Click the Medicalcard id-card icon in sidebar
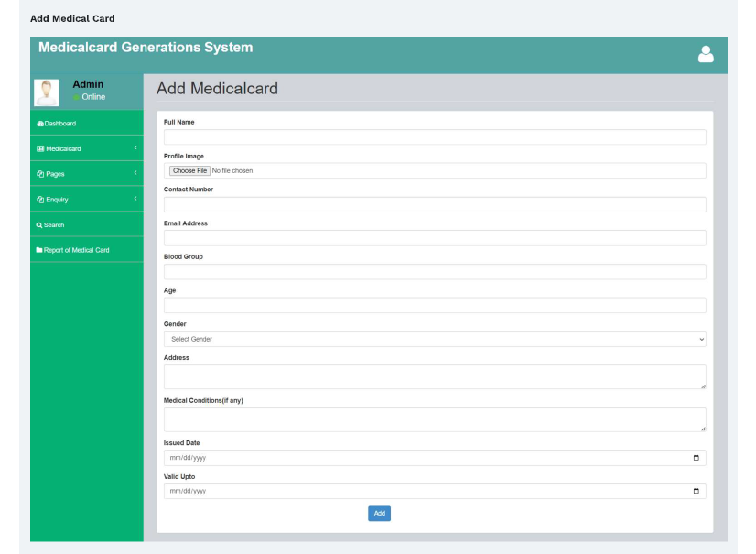The height and width of the screenshot is (554, 756). coord(39,147)
